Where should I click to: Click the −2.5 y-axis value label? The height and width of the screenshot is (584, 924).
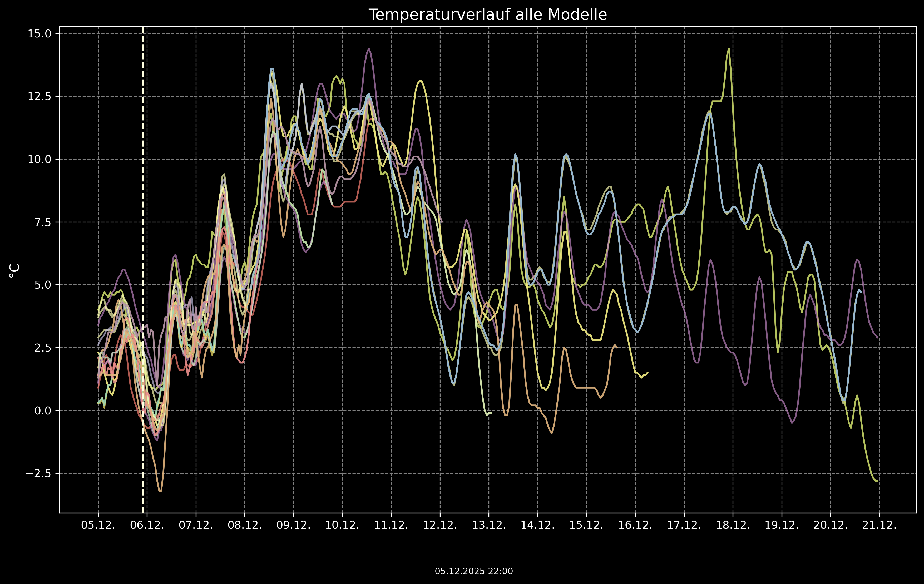click(38, 473)
